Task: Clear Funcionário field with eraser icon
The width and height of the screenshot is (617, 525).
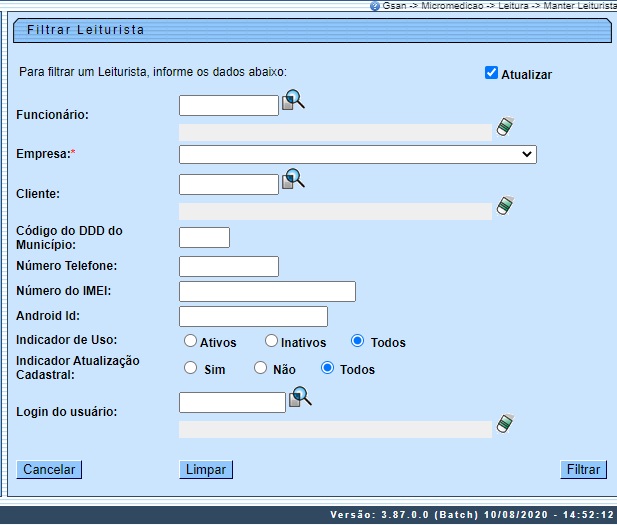Action: tap(505, 126)
